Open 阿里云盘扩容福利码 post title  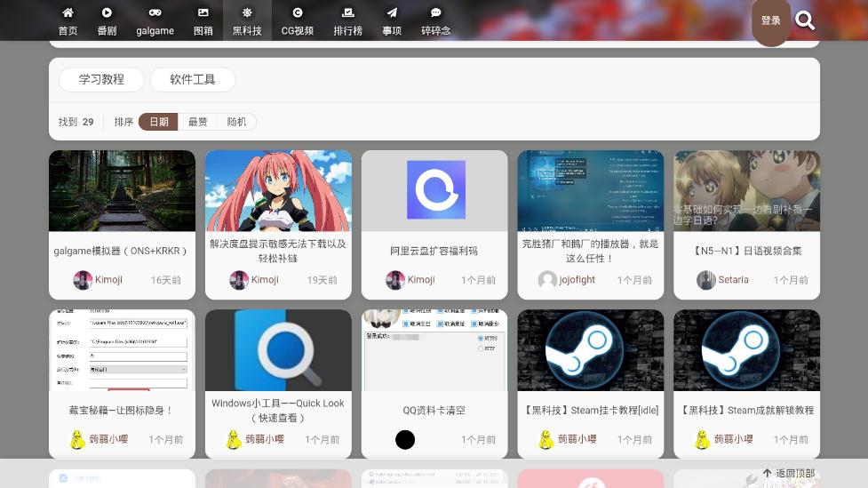tap(434, 251)
